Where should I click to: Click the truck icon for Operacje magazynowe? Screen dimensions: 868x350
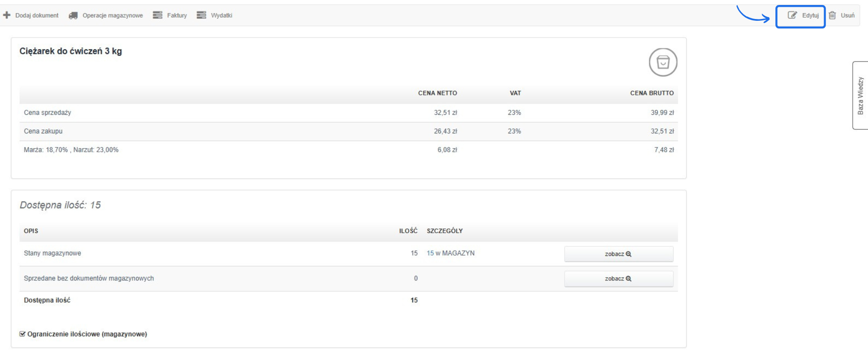point(73,15)
